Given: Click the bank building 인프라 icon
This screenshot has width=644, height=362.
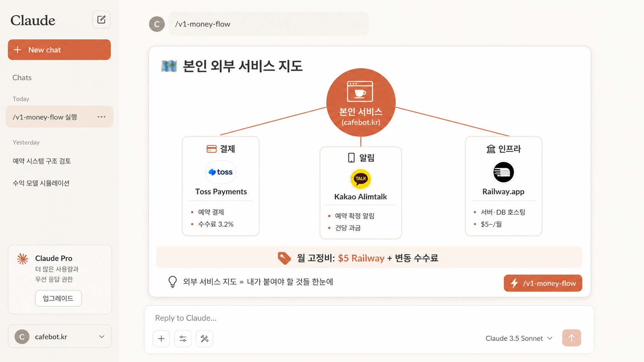Looking at the screenshot, I should point(491,149).
